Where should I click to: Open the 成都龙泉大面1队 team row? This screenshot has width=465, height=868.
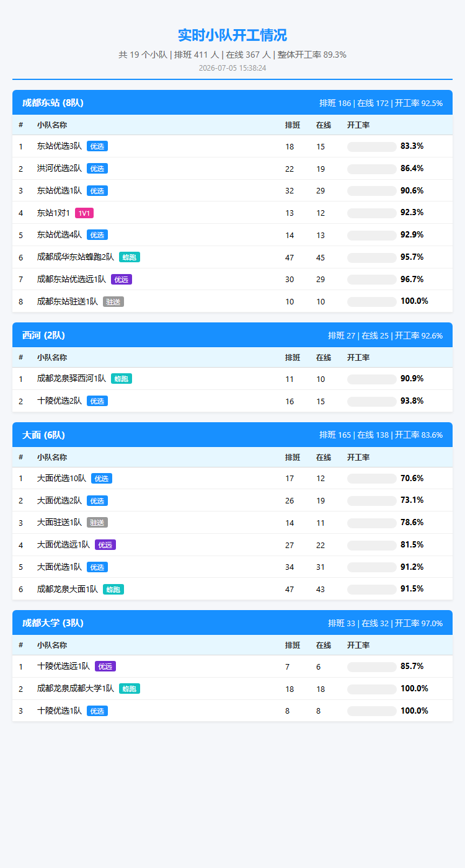pyautogui.click(x=232, y=589)
